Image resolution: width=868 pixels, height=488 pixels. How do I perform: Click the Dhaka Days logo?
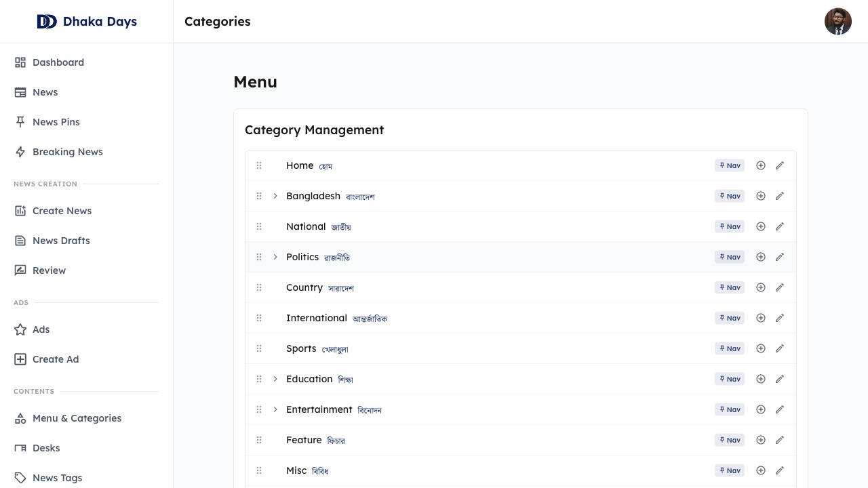point(87,22)
